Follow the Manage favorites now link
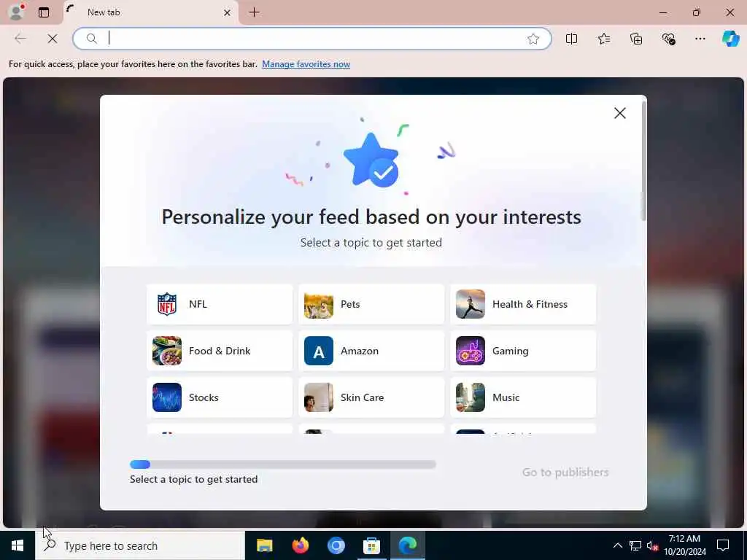Image resolution: width=747 pixels, height=560 pixels. coord(306,64)
